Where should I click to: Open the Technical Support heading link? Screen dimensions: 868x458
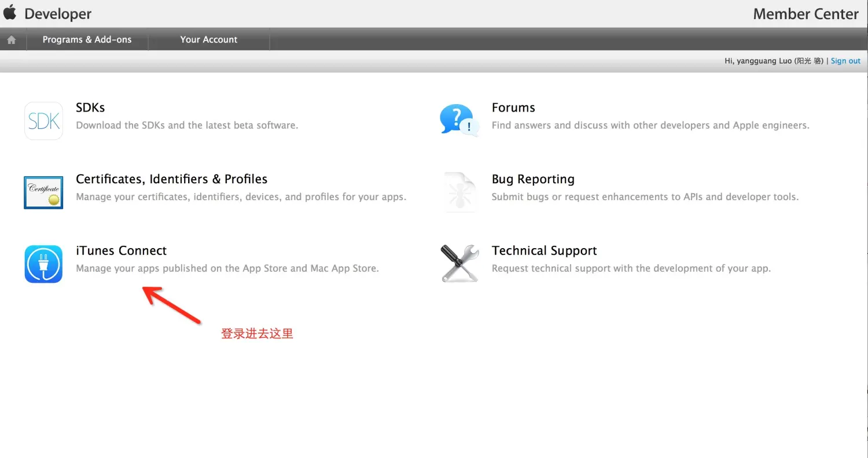pyautogui.click(x=545, y=251)
